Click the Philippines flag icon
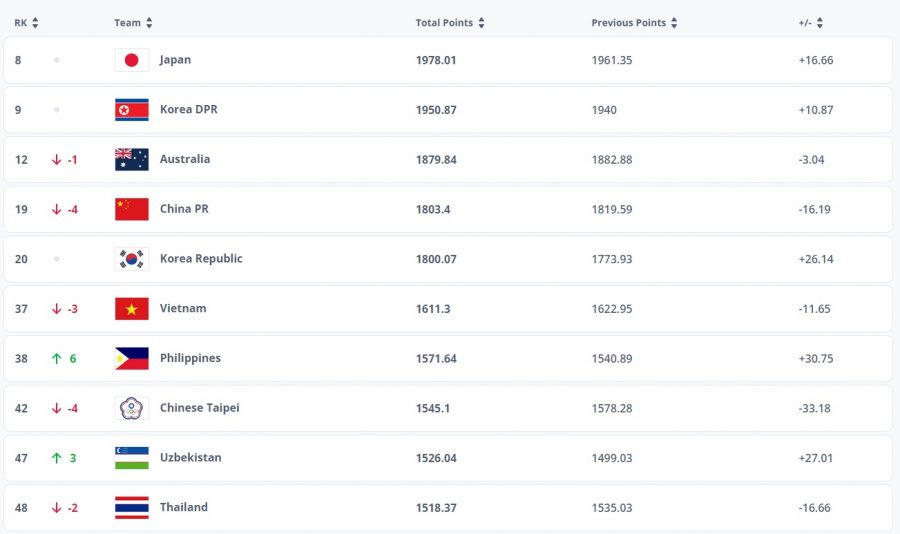 click(131, 358)
